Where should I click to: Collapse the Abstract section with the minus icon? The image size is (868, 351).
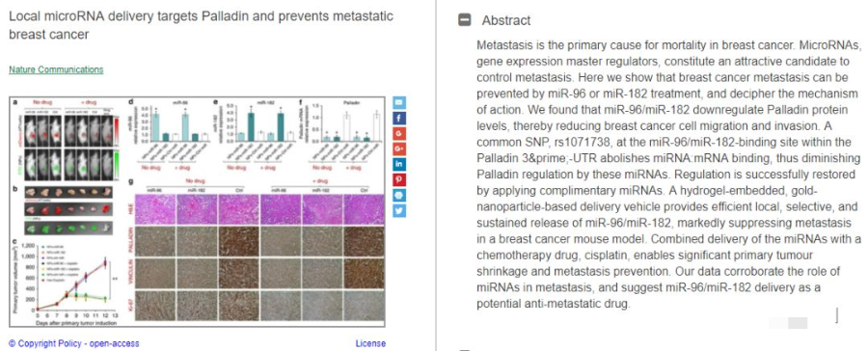pyautogui.click(x=465, y=20)
